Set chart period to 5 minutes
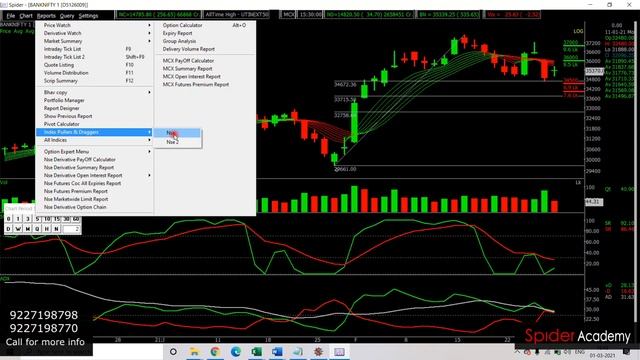Screen dimensions: 640x360 [38, 219]
